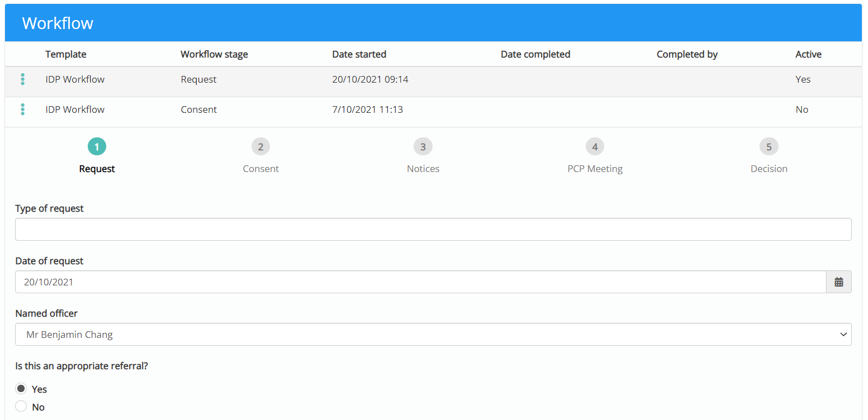Choose Yes for appropriate referral
The width and height of the screenshot is (868, 420).
pos(21,389)
